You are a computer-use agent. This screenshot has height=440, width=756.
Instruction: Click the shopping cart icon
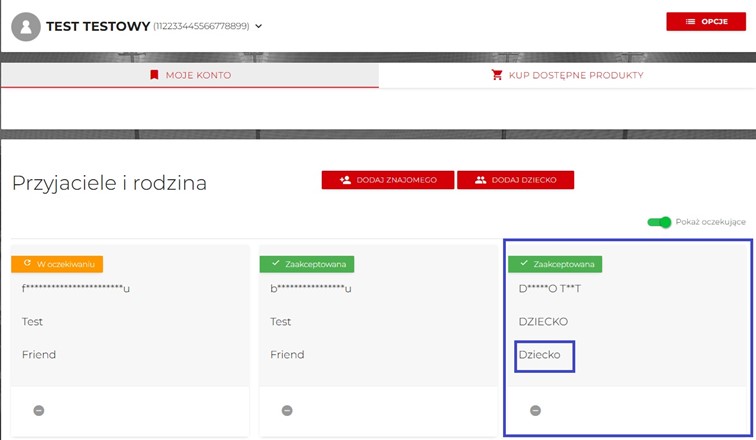pyautogui.click(x=498, y=75)
